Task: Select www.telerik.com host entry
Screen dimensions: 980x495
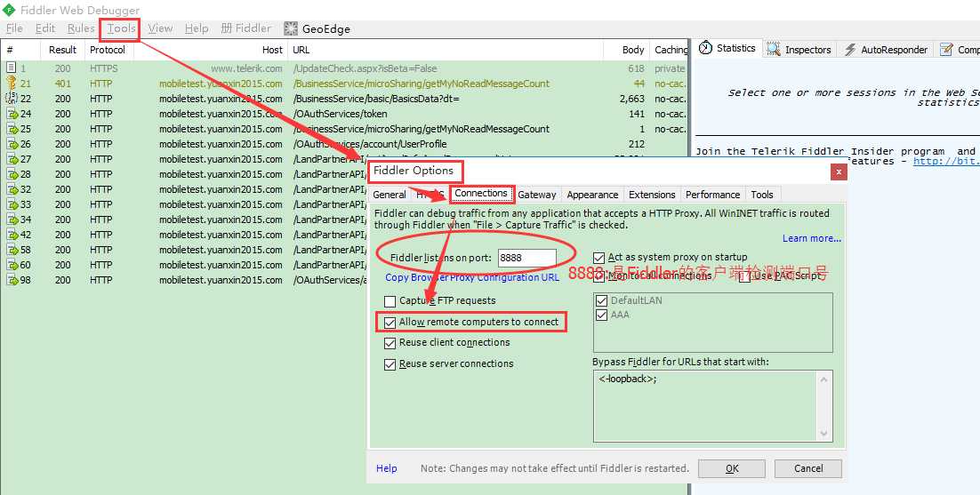Action: coord(246,68)
